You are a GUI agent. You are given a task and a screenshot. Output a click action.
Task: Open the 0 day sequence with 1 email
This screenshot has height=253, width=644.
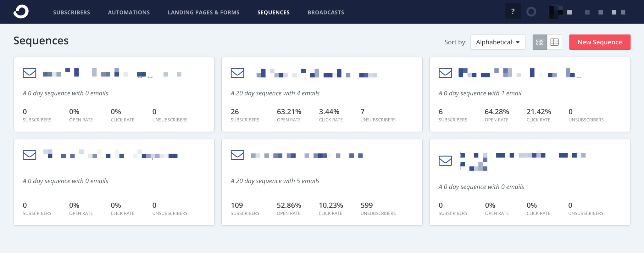[x=530, y=94]
